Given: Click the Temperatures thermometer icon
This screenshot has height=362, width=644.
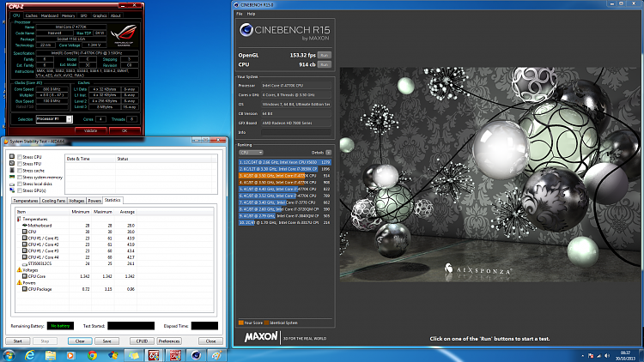Looking at the screenshot, I should pos(19,219).
